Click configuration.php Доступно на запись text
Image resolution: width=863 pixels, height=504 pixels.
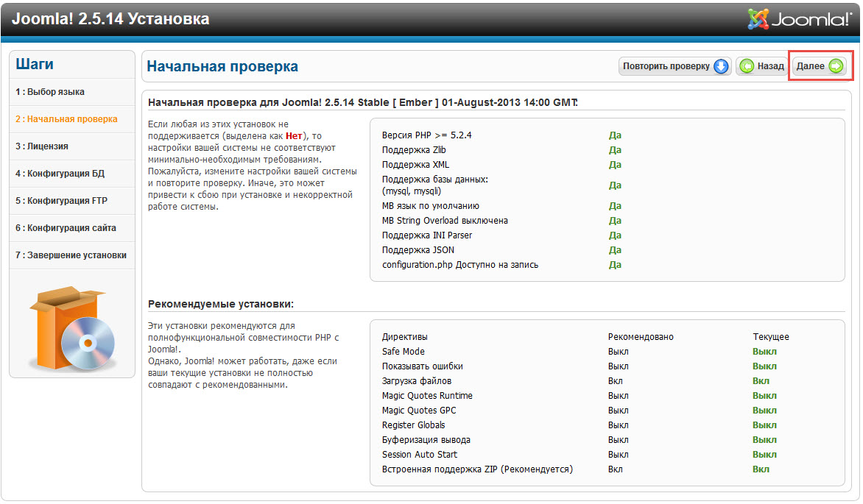[x=460, y=265]
